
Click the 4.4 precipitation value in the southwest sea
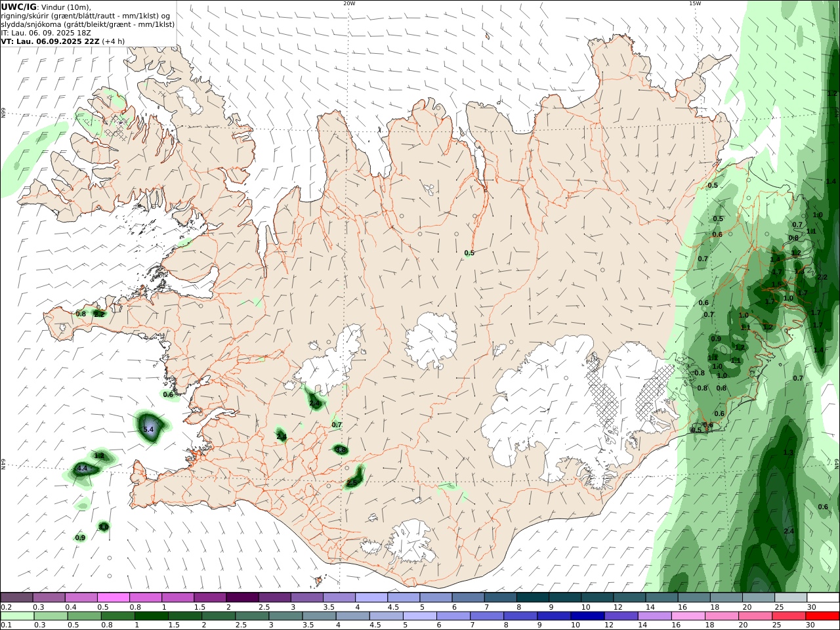tap(82, 469)
